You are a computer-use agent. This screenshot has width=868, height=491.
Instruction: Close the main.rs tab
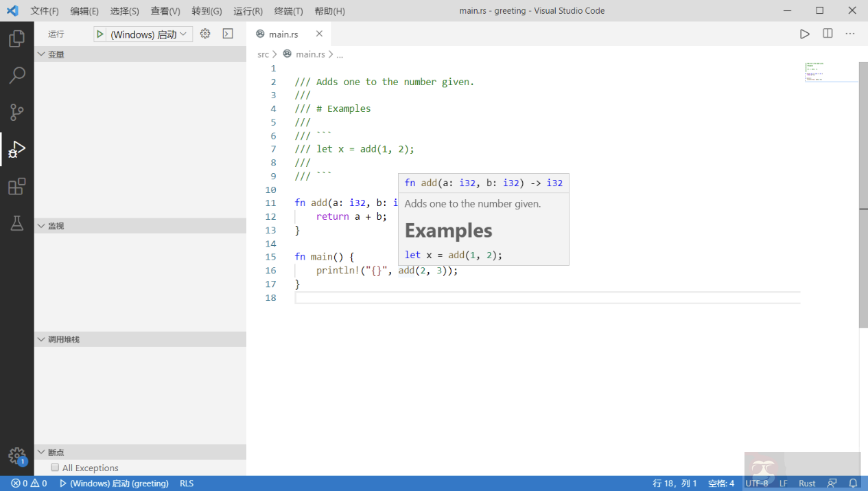tap(319, 34)
